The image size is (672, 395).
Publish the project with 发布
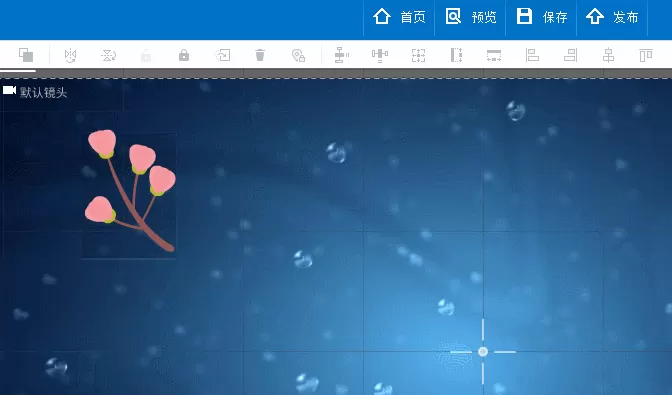612,17
